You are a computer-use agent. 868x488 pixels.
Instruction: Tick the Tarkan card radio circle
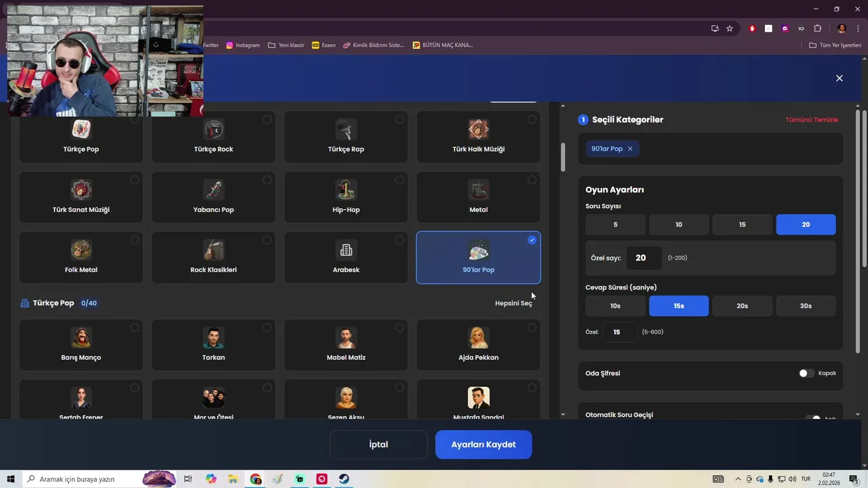[267, 328]
